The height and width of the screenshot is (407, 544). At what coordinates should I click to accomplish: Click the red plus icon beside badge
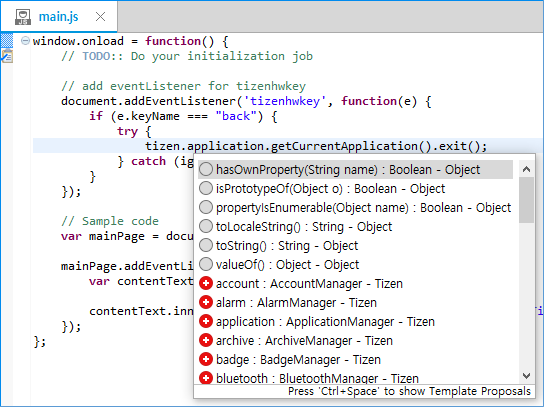tap(206, 359)
